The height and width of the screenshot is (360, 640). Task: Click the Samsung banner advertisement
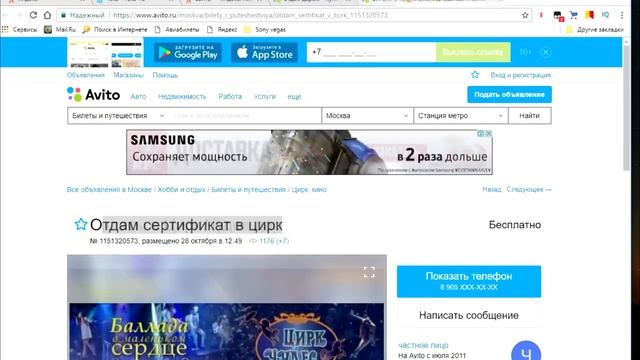click(309, 152)
